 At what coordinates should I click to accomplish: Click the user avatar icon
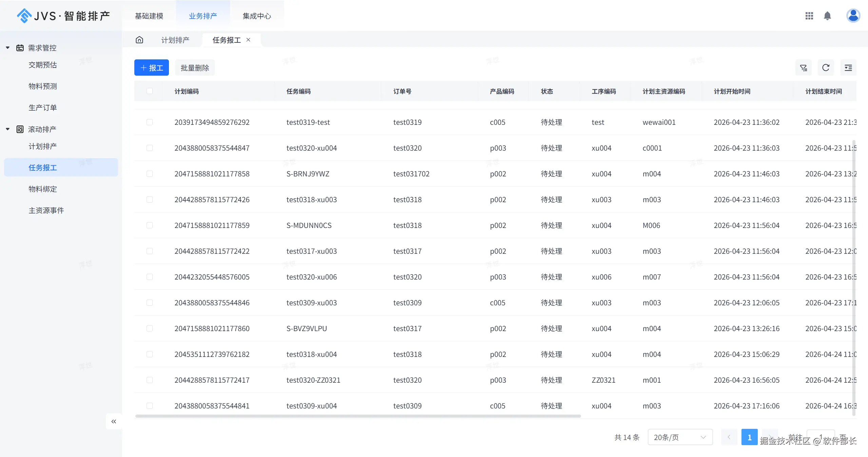coord(853,16)
